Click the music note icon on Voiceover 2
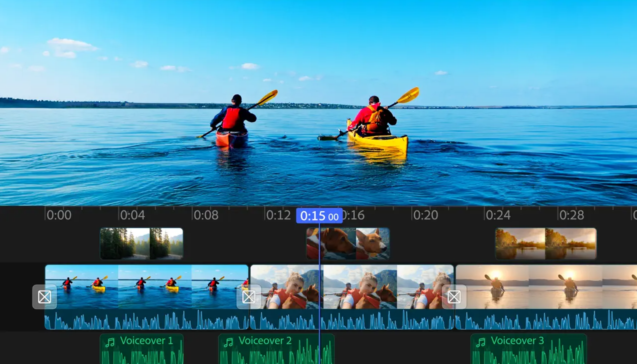Viewport: 637px width, 364px height. coord(228,342)
